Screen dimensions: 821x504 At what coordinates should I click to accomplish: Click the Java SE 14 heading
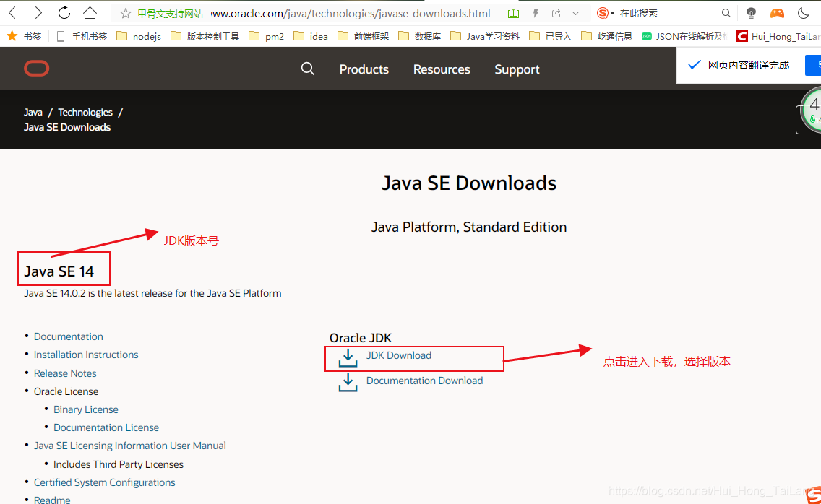click(59, 271)
